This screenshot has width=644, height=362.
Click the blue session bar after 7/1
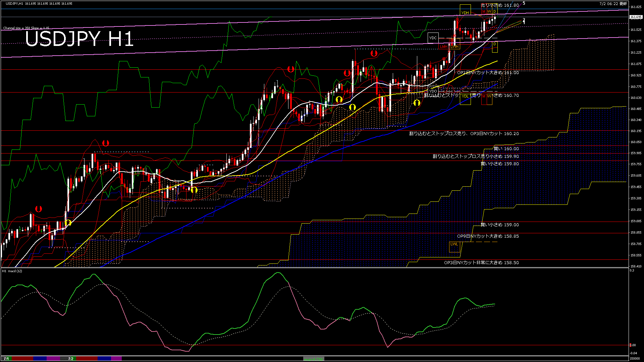tap(40, 359)
